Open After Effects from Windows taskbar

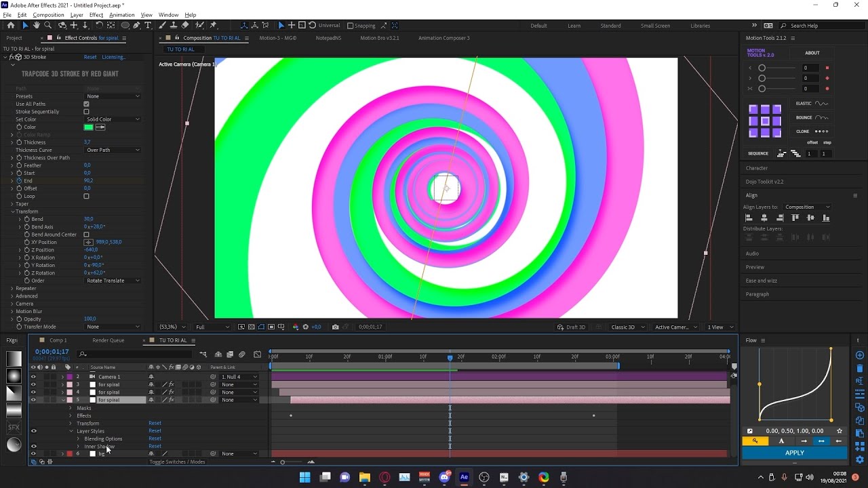pos(464,477)
